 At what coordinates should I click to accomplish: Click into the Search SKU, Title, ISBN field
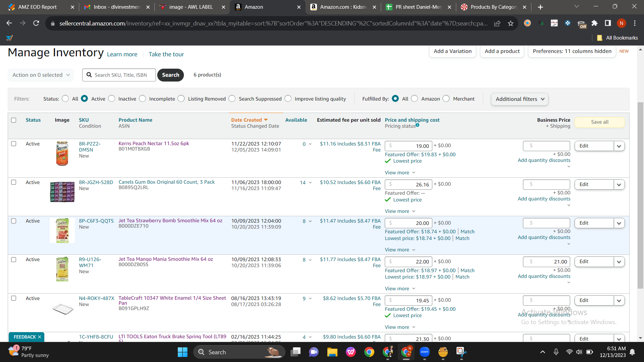pos(119,75)
